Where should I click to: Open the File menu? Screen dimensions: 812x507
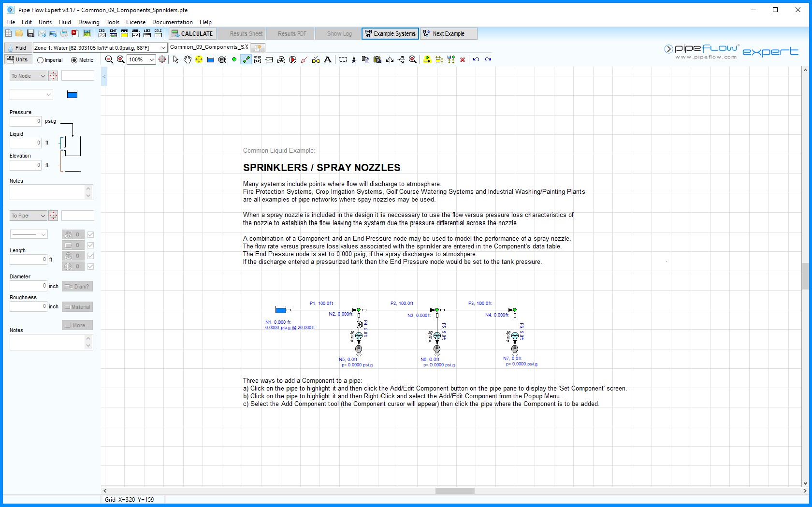click(x=11, y=22)
